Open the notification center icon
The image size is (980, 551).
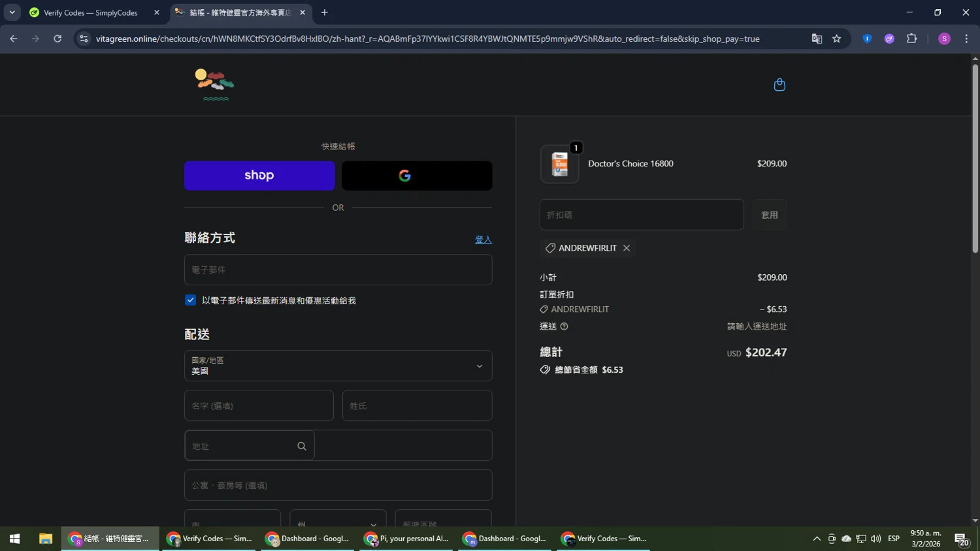[962, 539]
